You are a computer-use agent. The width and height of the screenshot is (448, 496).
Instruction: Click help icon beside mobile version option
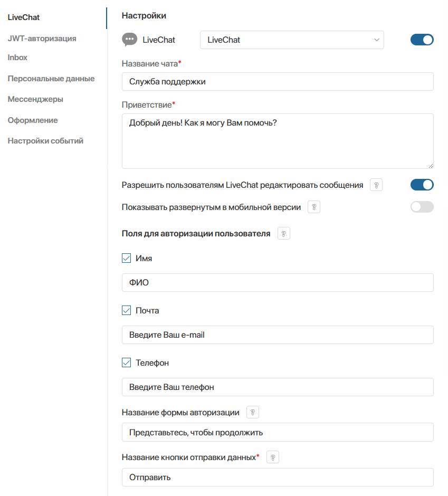(x=313, y=207)
